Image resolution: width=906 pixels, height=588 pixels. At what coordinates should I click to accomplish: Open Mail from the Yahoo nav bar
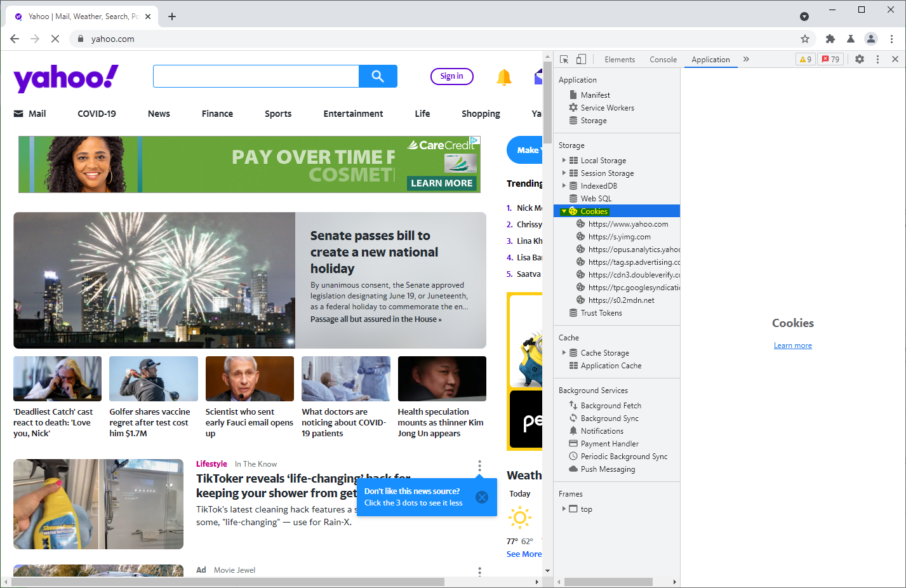click(30, 114)
